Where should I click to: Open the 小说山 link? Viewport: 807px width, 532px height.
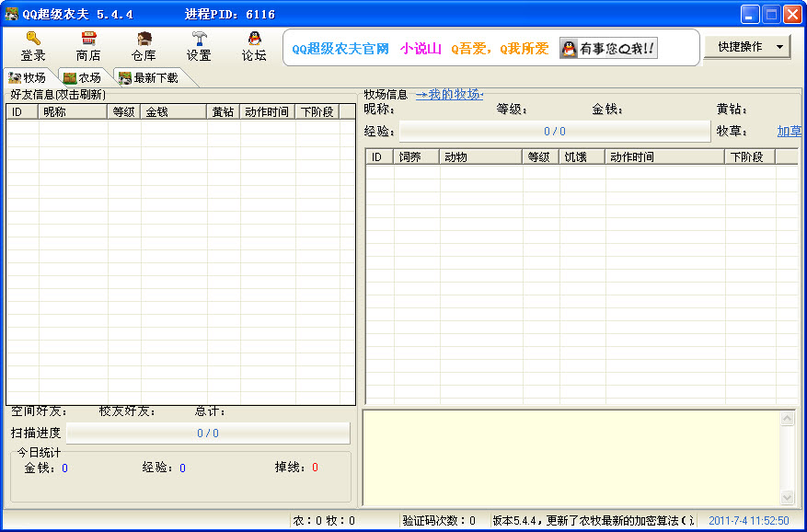(x=421, y=49)
